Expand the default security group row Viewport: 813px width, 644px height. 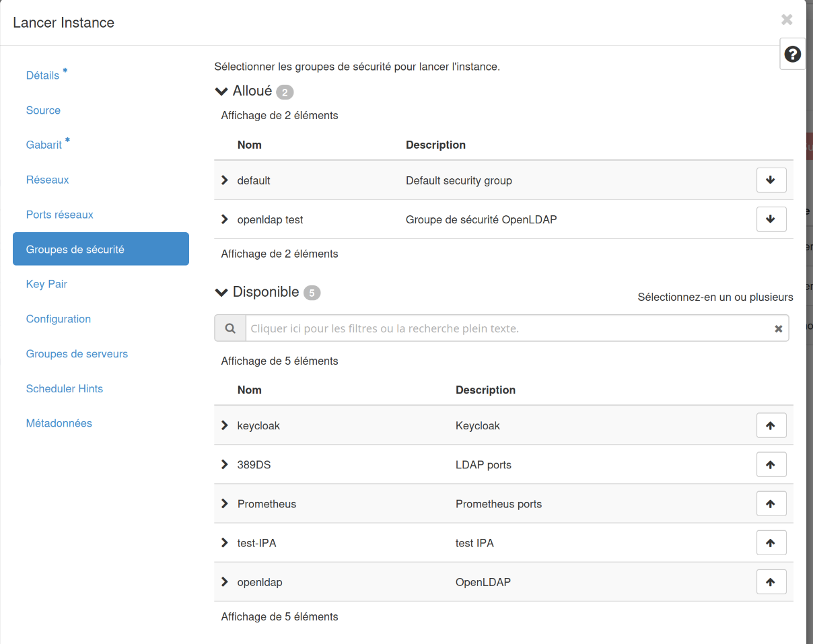coord(225,180)
